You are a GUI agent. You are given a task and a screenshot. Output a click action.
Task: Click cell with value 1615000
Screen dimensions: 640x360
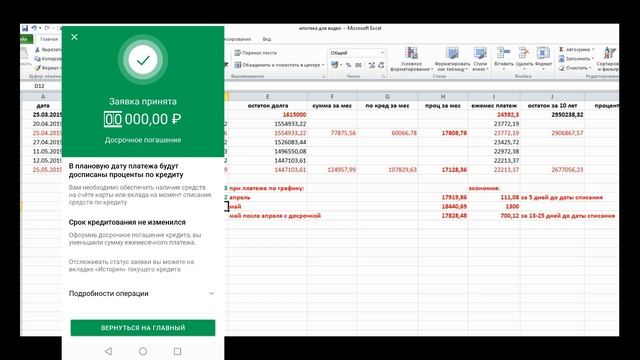[267, 115]
